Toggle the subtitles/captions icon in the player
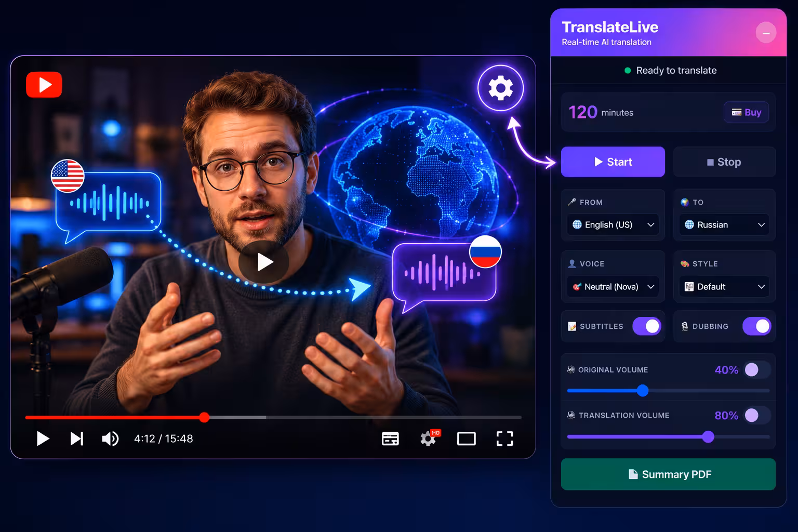798x532 pixels. [x=390, y=439]
